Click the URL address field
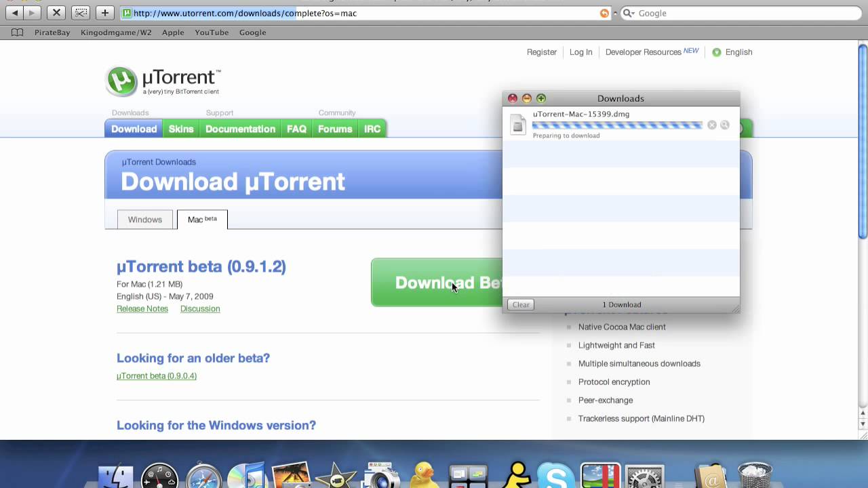The image size is (868, 488). tap(366, 13)
